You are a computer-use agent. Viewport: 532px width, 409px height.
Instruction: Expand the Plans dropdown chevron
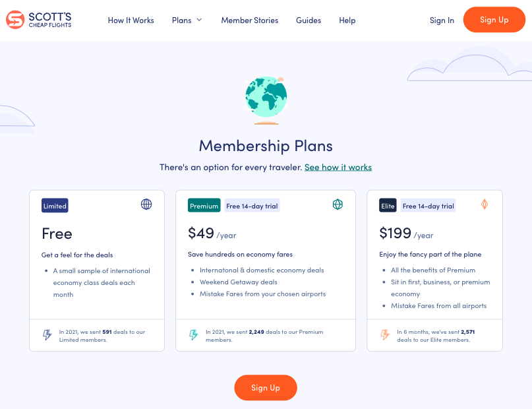(x=200, y=20)
